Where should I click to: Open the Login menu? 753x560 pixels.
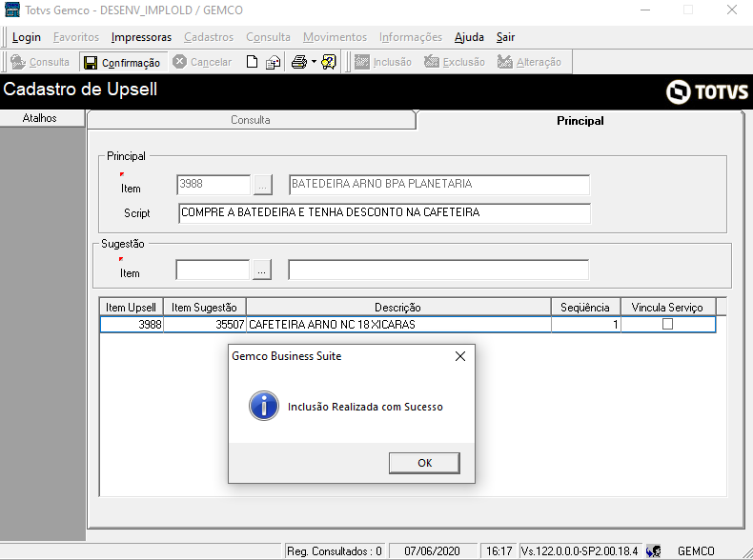click(27, 37)
